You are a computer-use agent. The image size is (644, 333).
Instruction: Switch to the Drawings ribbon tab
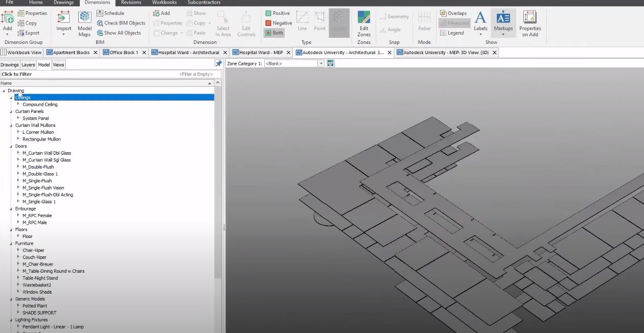(63, 3)
